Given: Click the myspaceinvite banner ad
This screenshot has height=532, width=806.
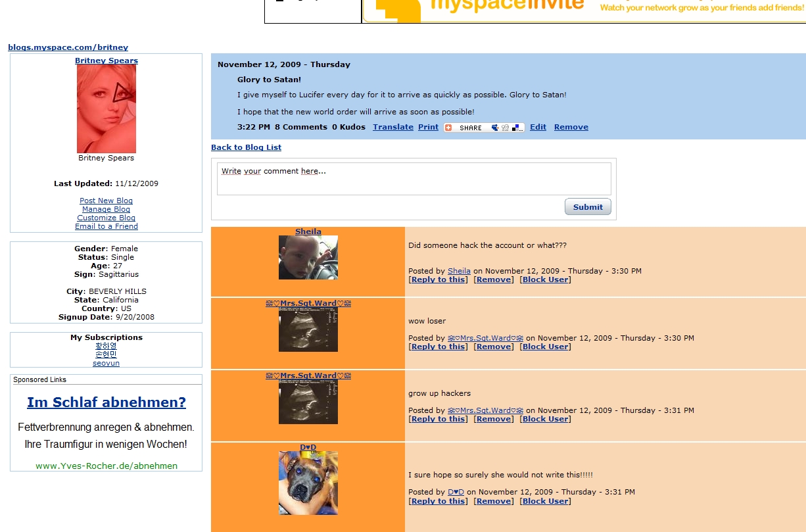Looking at the screenshot, I should click(x=584, y=11).
